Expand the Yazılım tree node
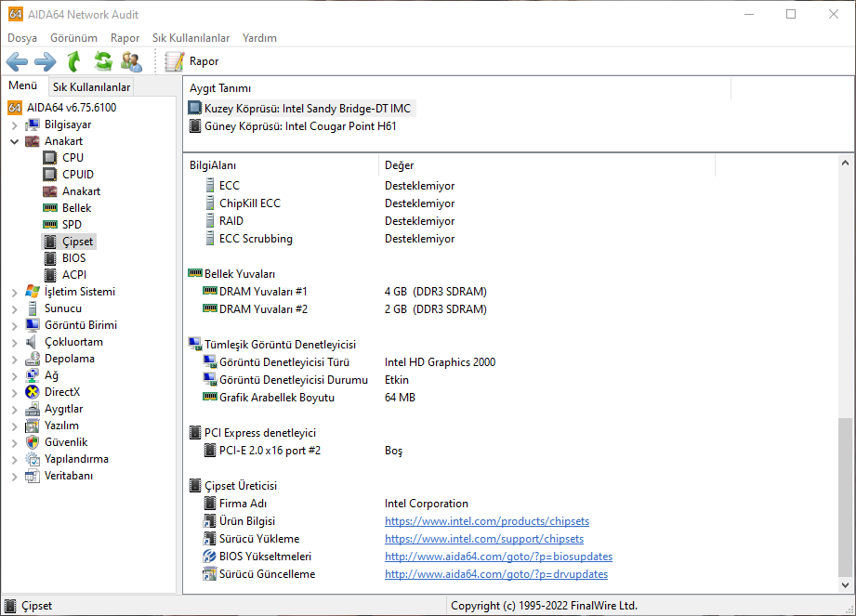 pyautogui.click(x=15, y=426)
